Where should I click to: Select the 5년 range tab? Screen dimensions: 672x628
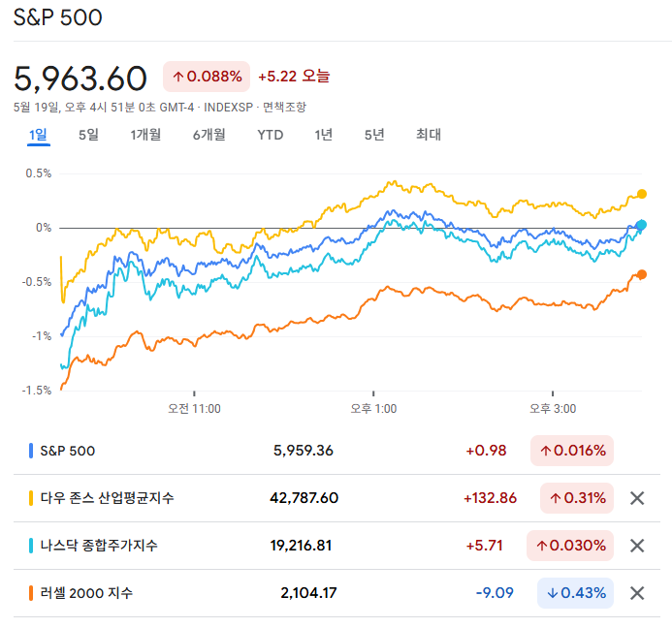tap(374, 135)
